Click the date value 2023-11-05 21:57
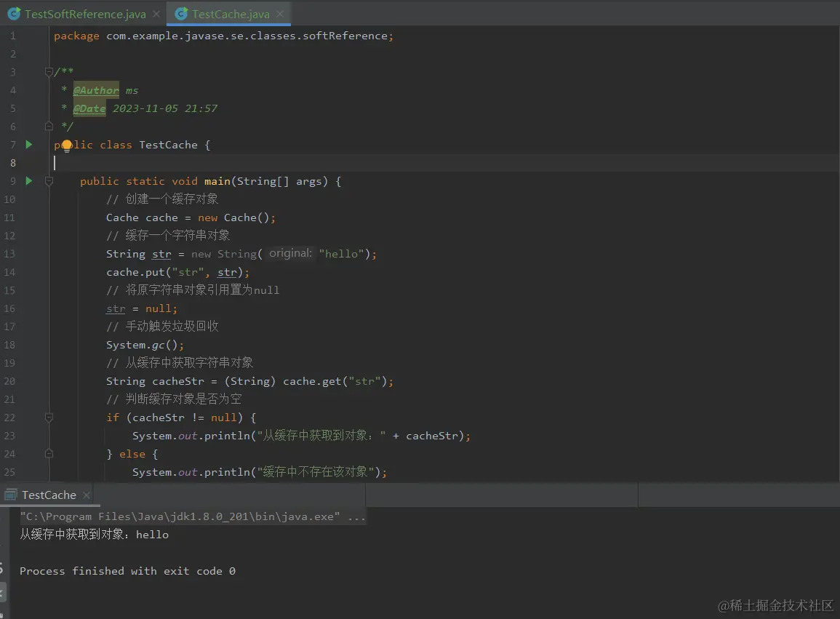840x619 pixels. [165, 108]
